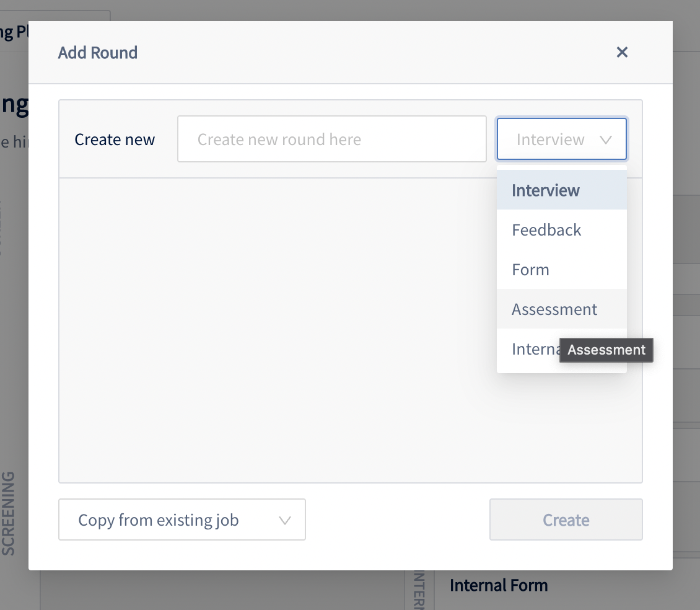Pick the Form round type option

(562, 270)
